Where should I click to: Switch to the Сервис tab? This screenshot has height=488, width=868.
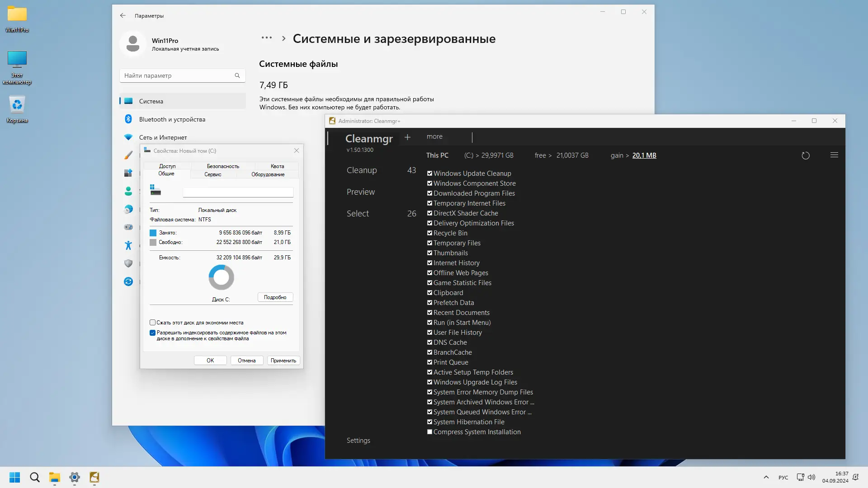point(212,174)
